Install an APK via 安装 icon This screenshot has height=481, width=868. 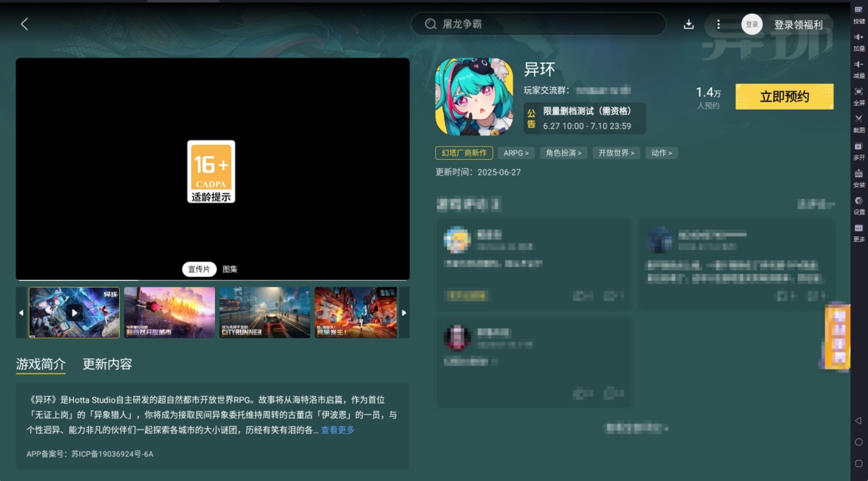(858, 179)
